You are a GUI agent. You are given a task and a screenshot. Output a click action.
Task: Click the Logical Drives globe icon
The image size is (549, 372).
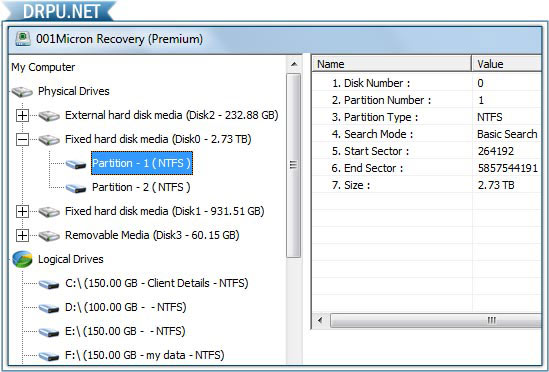point(22,260)
